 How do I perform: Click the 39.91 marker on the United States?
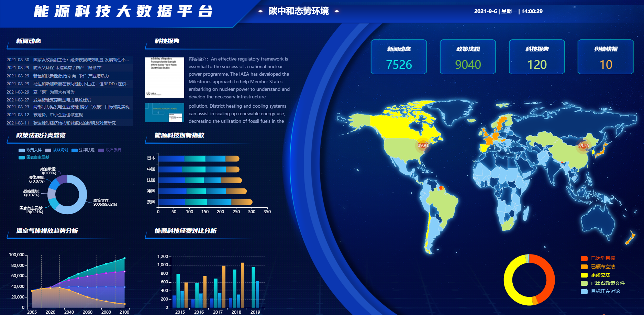pyautogui.click(x=423, y=145)
